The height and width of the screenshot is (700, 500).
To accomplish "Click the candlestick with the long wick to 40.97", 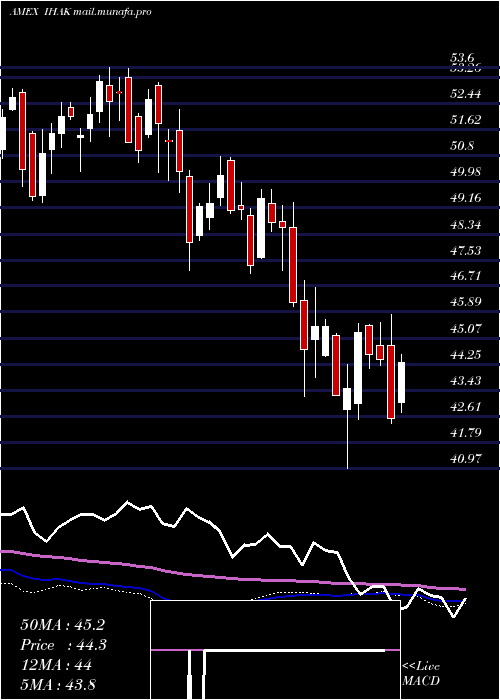I will click(347, 399).
